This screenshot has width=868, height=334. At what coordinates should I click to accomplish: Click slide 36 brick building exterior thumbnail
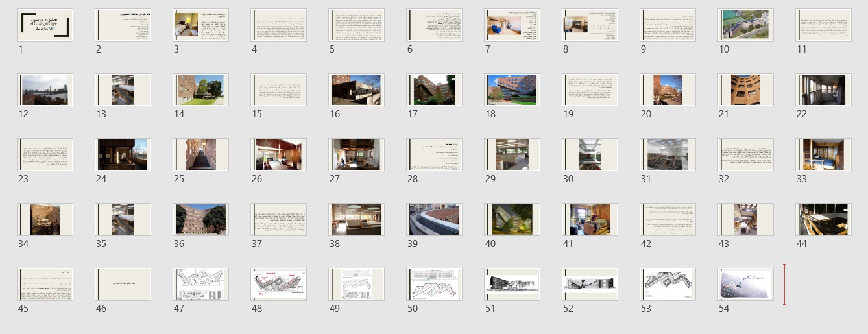click(200, 219)
